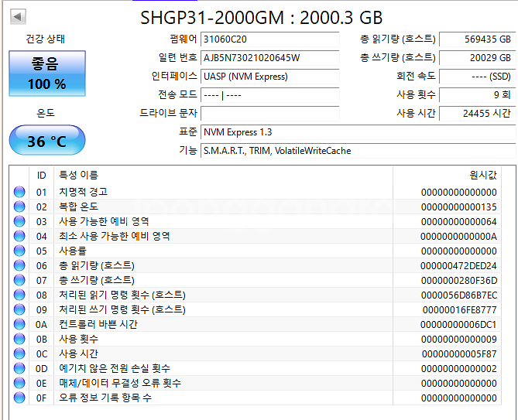This screenshot has width=518, height=420.
Task: Click total host writes value 20029 GB
Action: [x=478, y=58]
